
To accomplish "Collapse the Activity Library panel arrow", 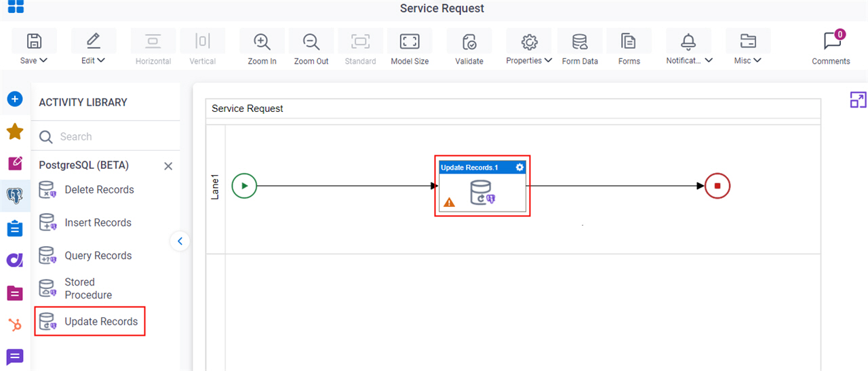I will point(180,241).
